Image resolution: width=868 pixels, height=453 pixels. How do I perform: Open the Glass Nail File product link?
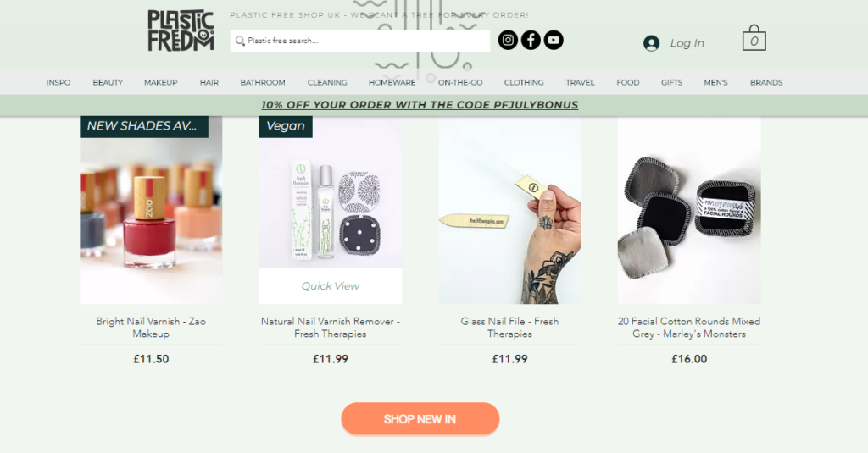click(x=509, y=328)
